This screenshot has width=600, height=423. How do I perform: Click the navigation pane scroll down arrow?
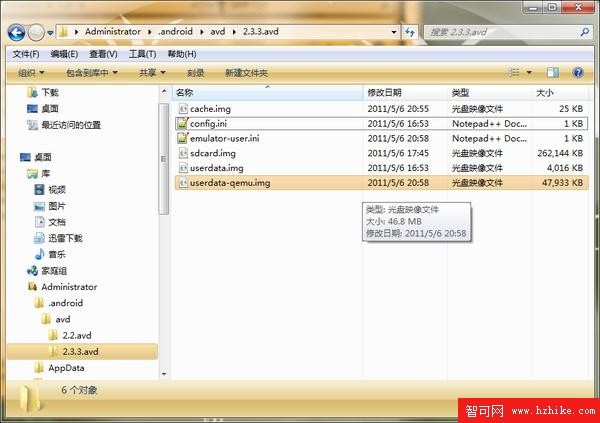[x=164, y=374]
